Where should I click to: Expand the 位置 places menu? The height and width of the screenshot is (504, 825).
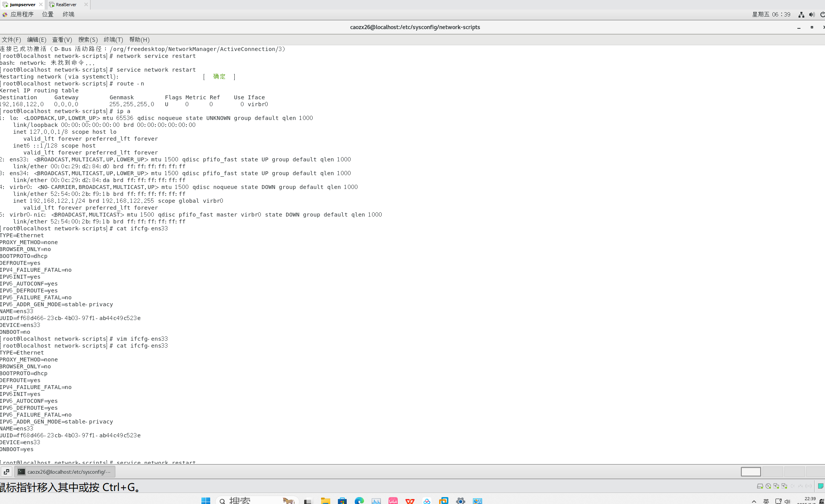(x=48, y=14)
